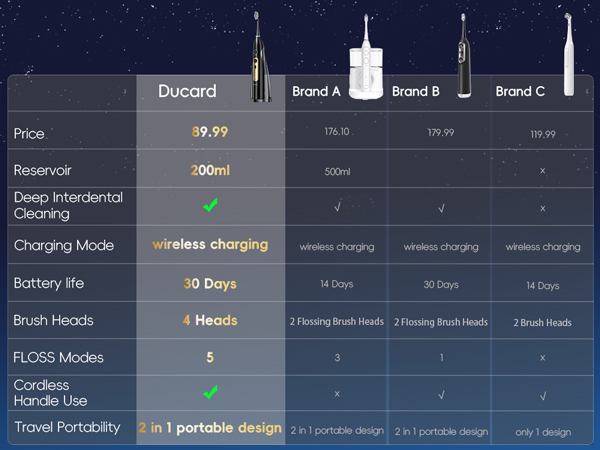
Task: Click Brand C's cross in Reservoir row
Action: (543, 171)
